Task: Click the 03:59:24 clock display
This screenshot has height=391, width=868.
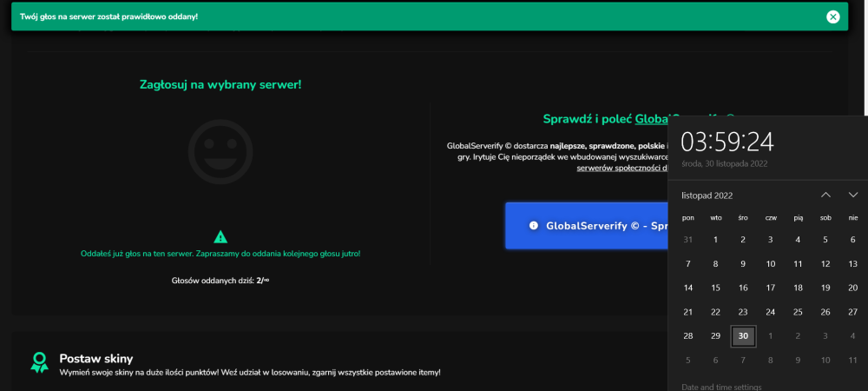Action: (x=727, y=142)
